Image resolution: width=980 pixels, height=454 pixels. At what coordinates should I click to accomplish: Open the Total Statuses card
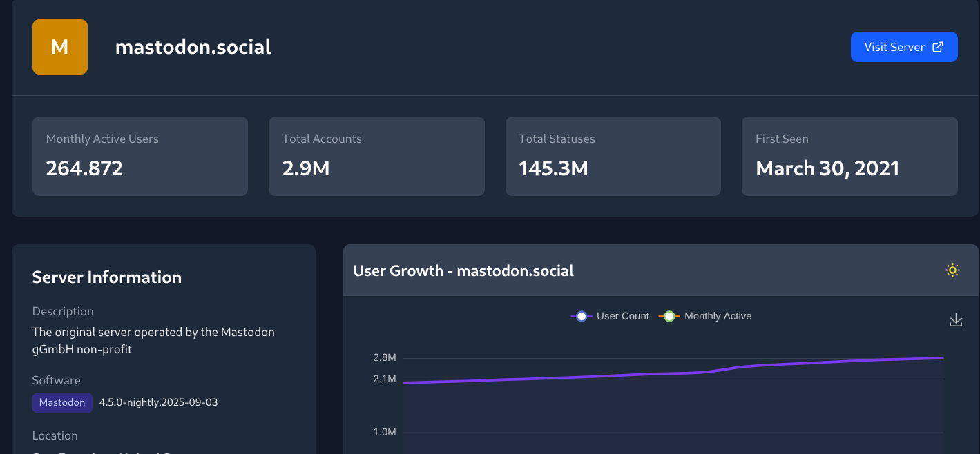click(x=613, y=156)
